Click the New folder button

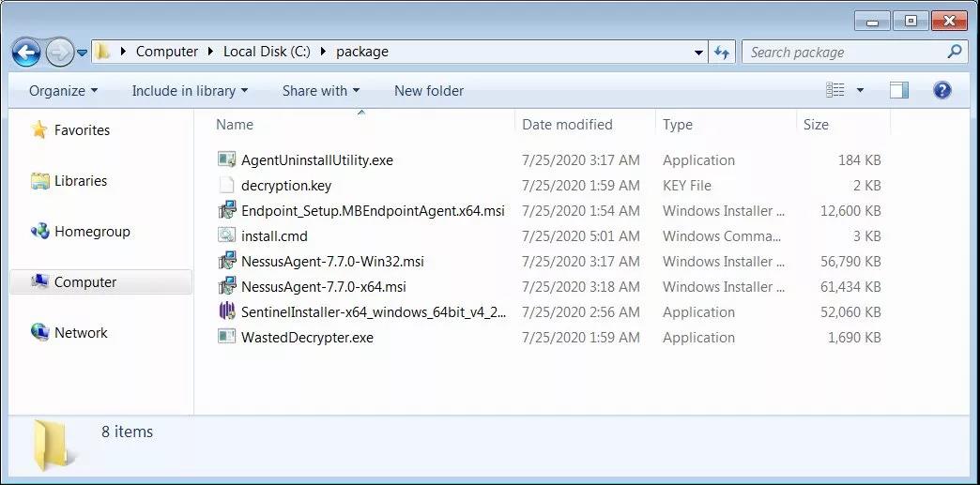(x=429, y=91)
